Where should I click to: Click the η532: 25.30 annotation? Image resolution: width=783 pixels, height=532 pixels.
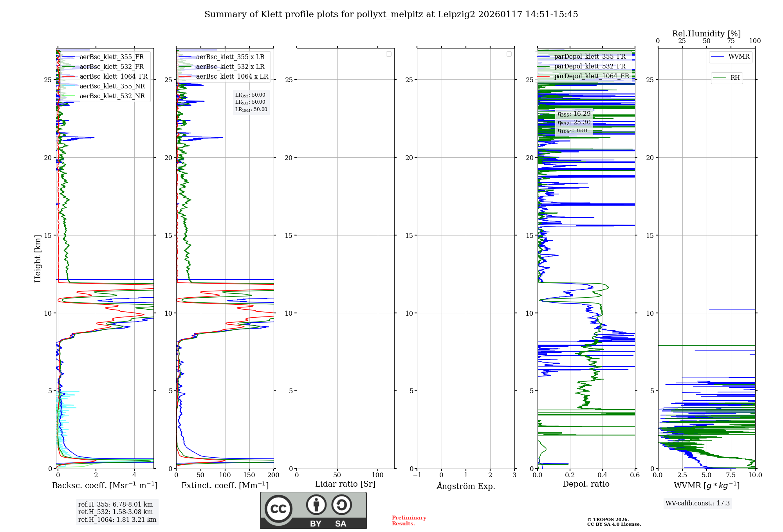(574, 122)
